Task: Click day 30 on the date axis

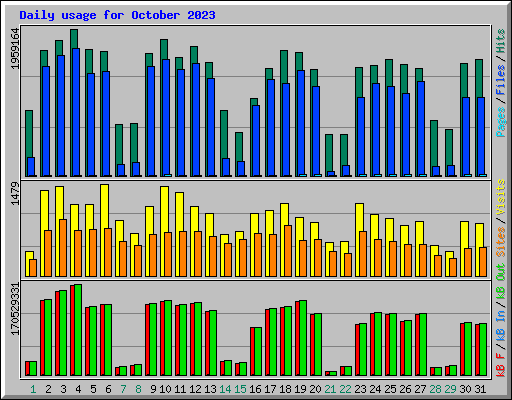Action: 465,389
